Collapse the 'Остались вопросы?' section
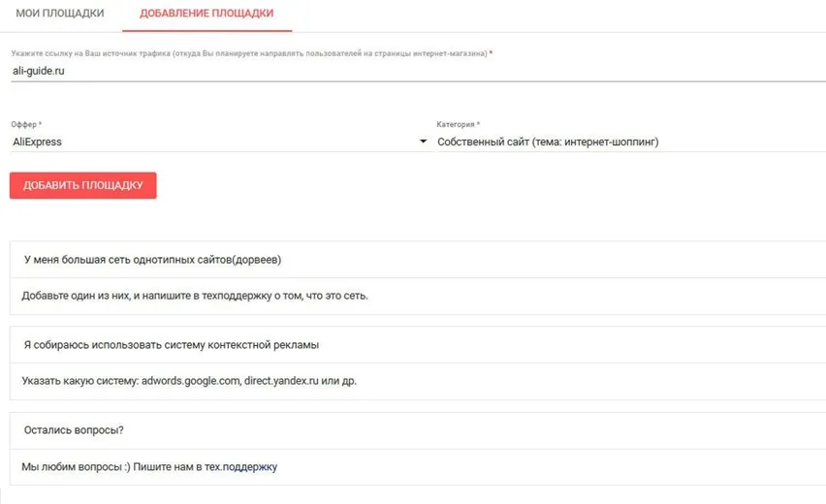The height and width of the screenshot is (504, 826). pos(418,430)
